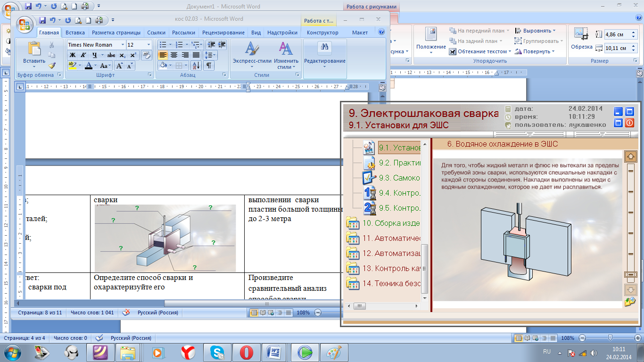Select 9.2. Практи… item in course tree
This screenshot has height=362, width=644.
coord(392,163)
